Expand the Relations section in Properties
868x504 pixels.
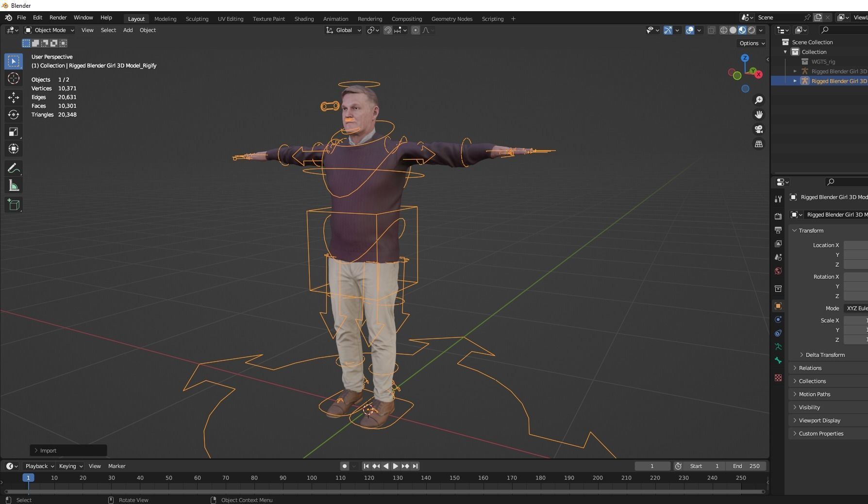(x=810, y=368)
